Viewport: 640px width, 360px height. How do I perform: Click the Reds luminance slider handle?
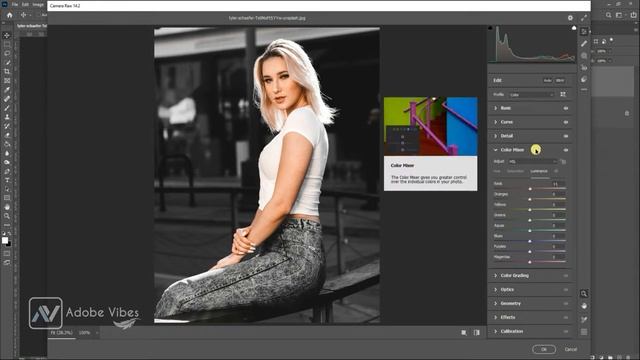530,189
